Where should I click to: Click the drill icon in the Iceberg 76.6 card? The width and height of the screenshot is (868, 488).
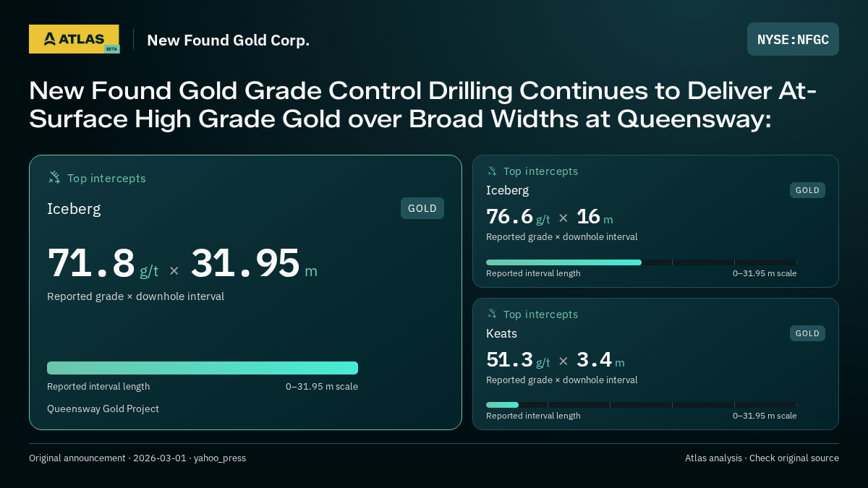(492, 171)
